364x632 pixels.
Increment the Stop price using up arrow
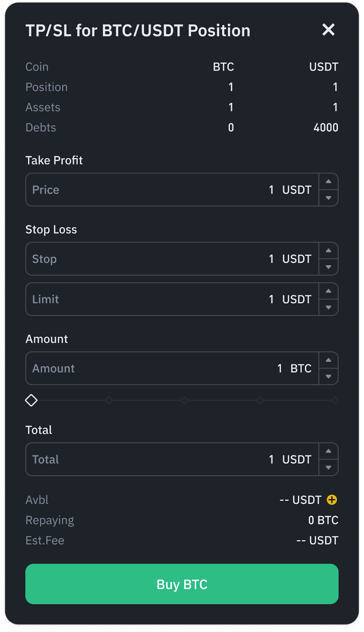[x=328, y=251]
